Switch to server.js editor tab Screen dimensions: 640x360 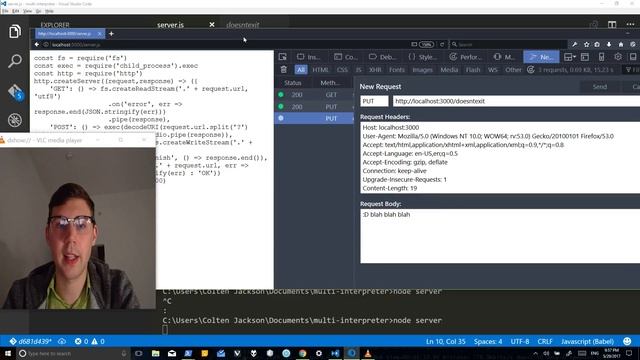pyautogui.click(x=170, y=25)
